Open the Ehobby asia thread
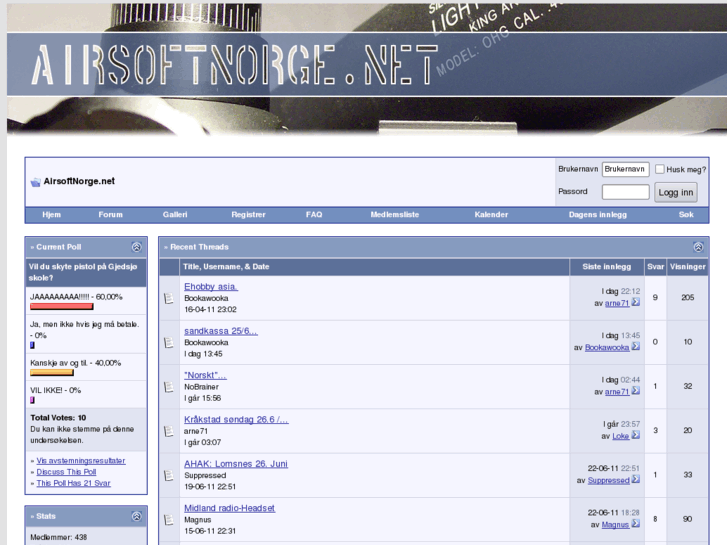 pos(211,287)
